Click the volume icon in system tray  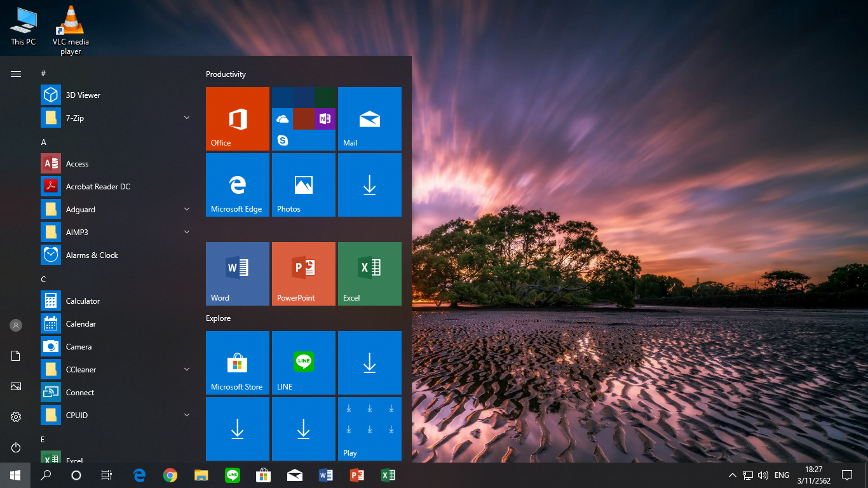763,475
